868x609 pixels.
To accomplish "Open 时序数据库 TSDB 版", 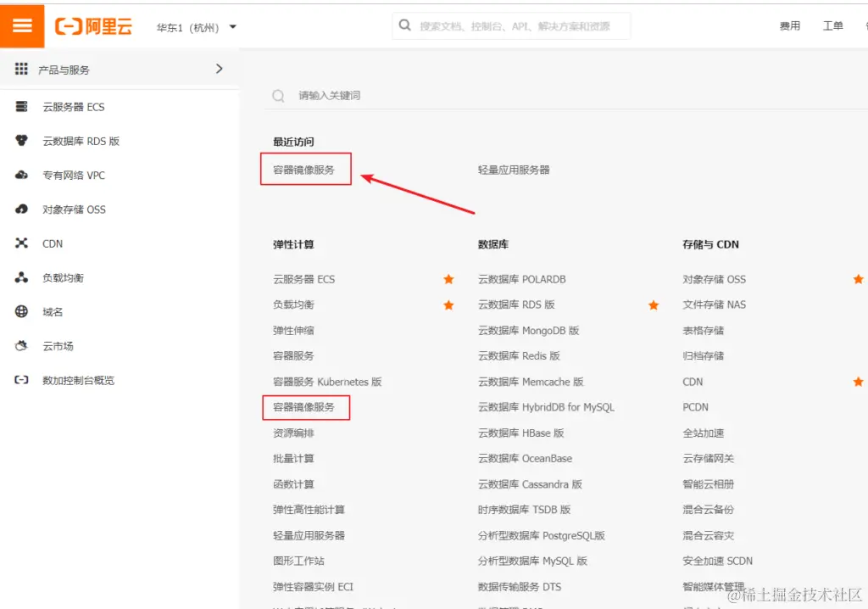I will 524,510.
